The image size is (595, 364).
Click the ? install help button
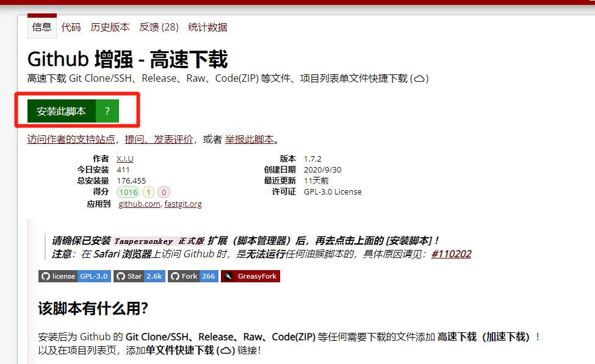pyautogui.click(x=107, y=111)
